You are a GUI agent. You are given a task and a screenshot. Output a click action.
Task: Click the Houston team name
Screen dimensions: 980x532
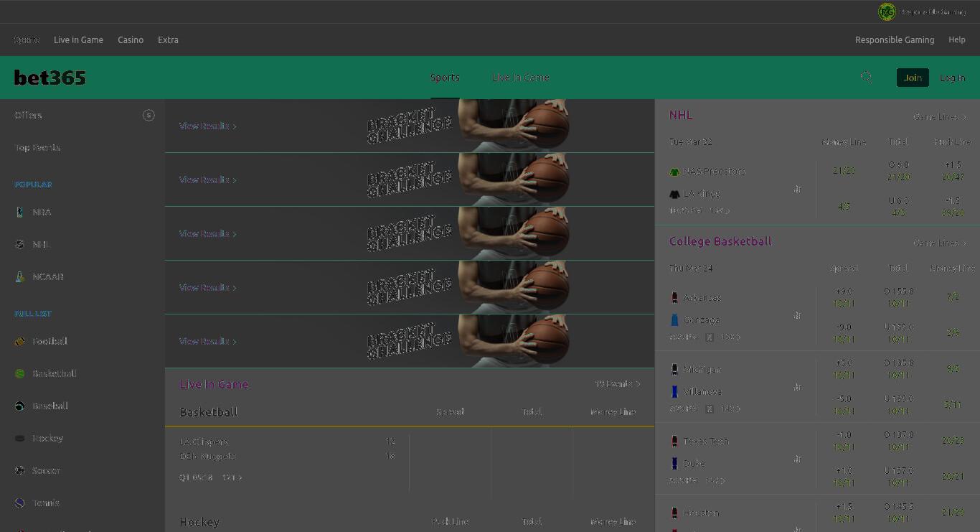(701, 513)
